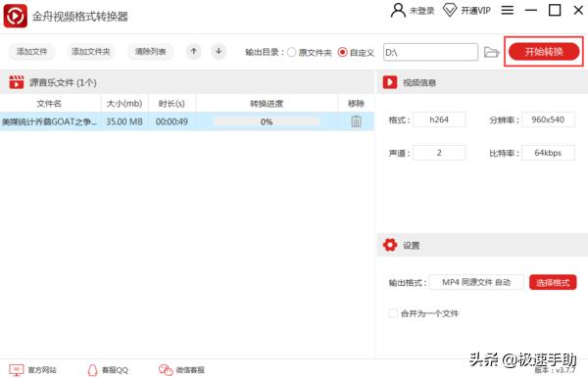Screen dimensions: 588x378
Task: Click the 视频信息 panel icon
Action: [x=390, y=82]
